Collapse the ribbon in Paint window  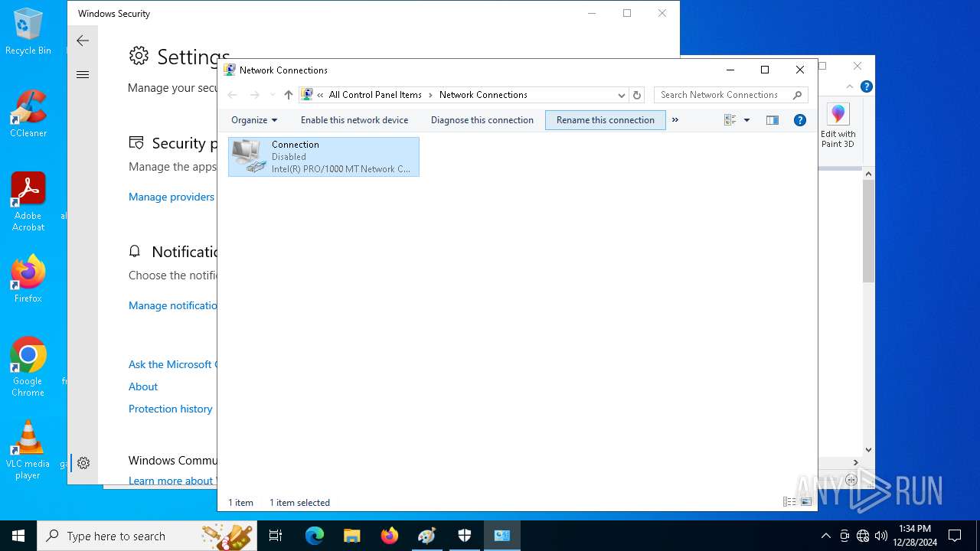[x=850, y=86]
